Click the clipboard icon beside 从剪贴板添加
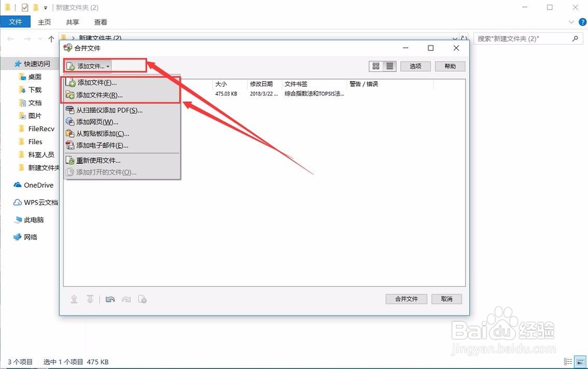The image size is (588, 369). (x=70, y=133)
